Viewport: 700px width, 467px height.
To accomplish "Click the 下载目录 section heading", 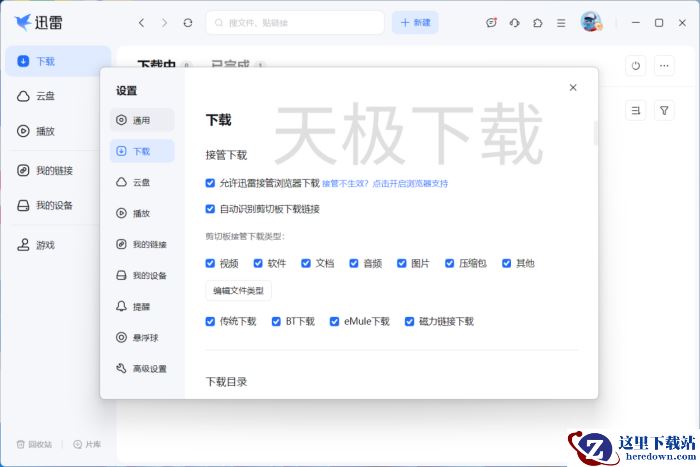I will click(226, 382).
